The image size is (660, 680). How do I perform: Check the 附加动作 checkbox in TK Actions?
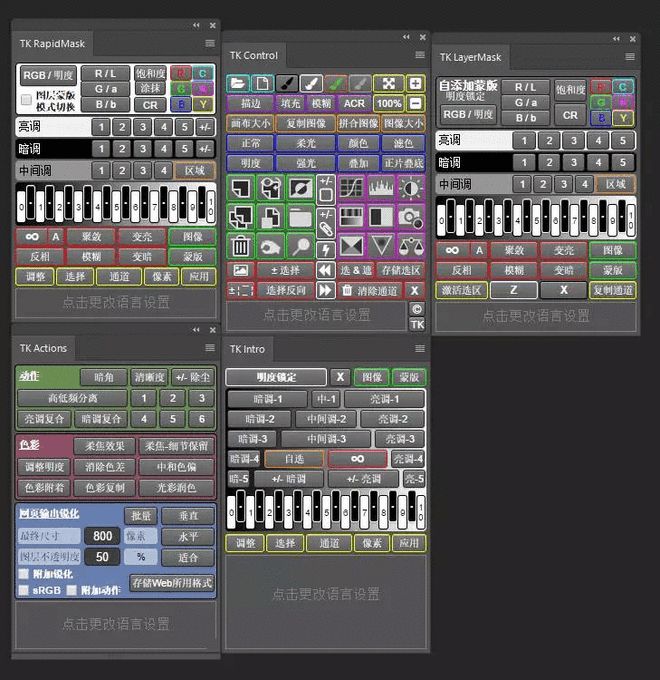click(x=72, y=590)
